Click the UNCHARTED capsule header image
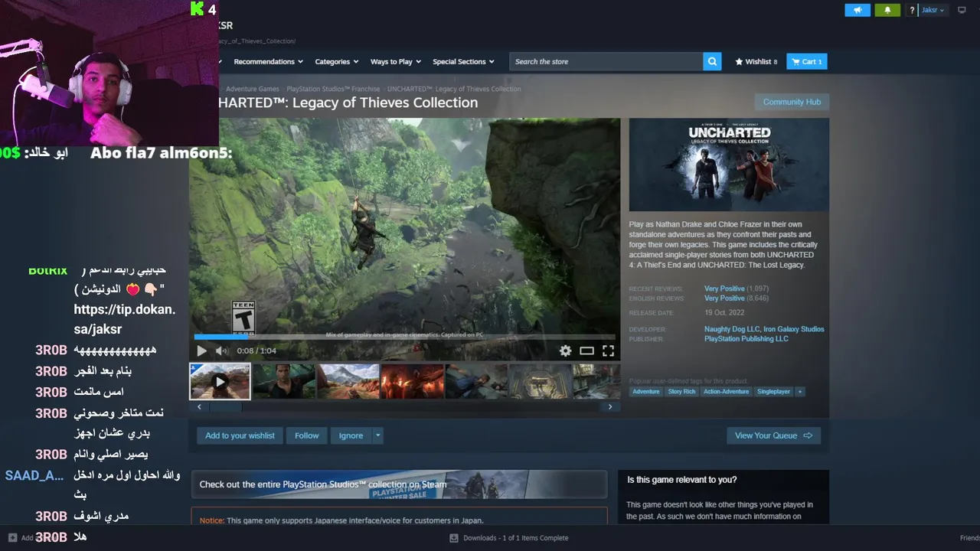The width and height of the screenshot is (980, 551). click(729, 165)
